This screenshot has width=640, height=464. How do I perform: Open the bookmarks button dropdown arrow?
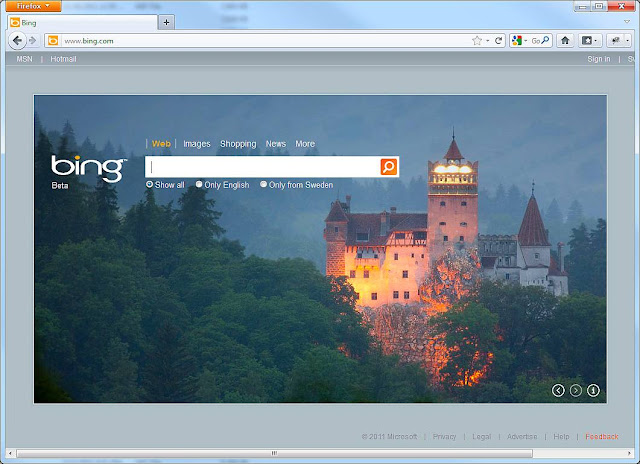click(x=596, y=41)
